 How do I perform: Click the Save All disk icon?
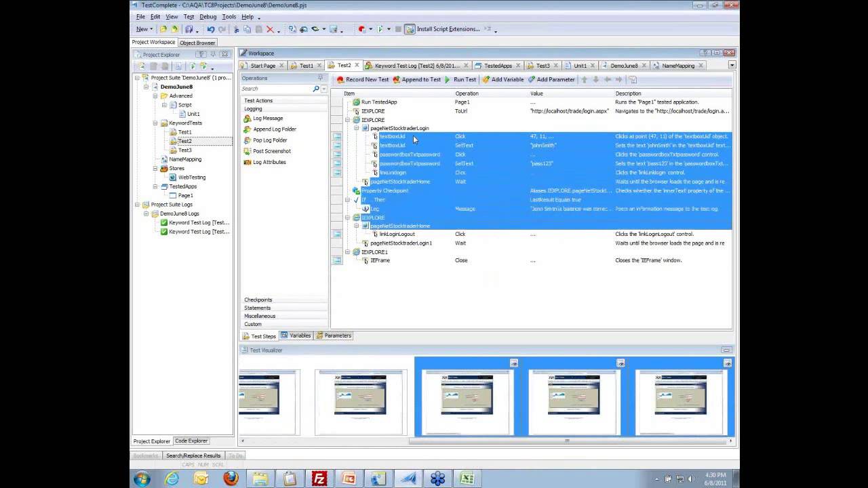189,29
